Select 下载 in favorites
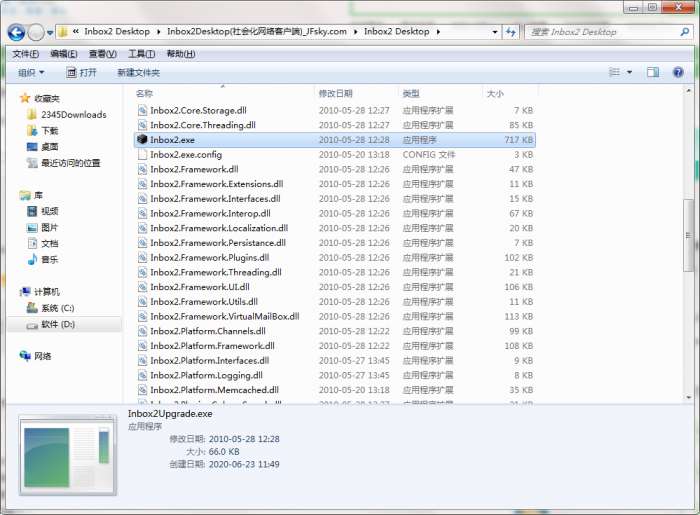The image size is (700, 515). [x=50, y=131]
